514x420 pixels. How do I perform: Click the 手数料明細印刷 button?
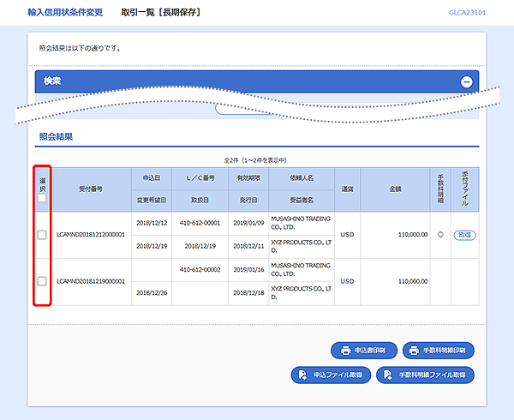coord(439,351)
